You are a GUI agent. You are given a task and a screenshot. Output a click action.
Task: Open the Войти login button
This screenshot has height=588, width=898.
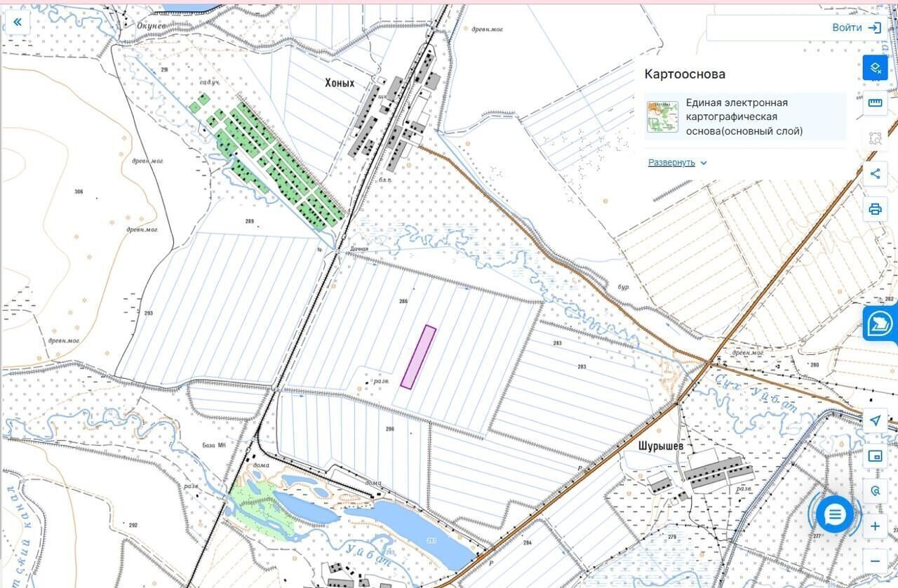[857, 27]
